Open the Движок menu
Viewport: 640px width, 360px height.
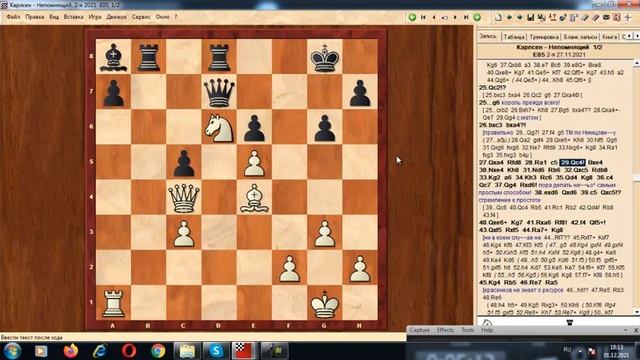[116, 17]
